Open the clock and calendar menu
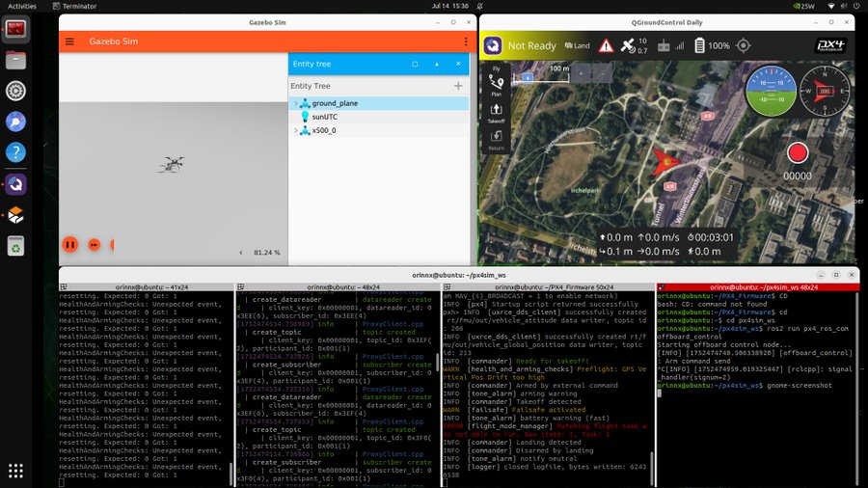 point(450,6)
